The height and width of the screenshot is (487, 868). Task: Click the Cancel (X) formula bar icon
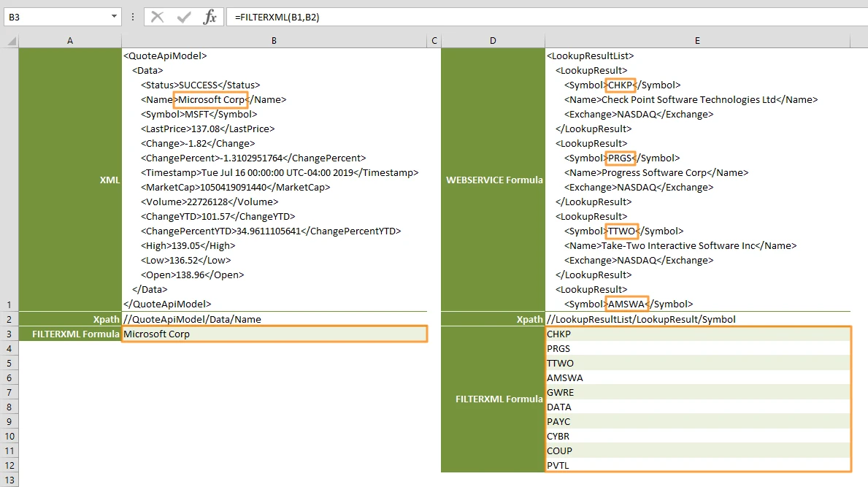tap(157, 17)
